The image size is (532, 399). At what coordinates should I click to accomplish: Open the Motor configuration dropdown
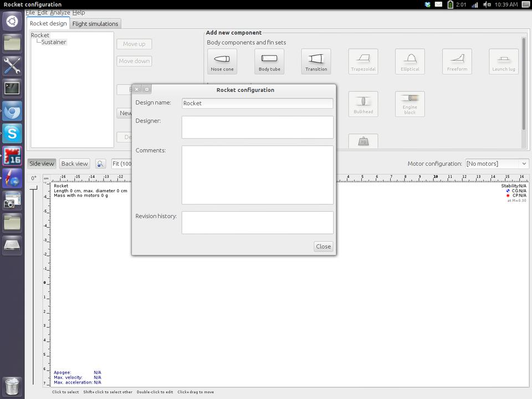click(x=497, y=163)
